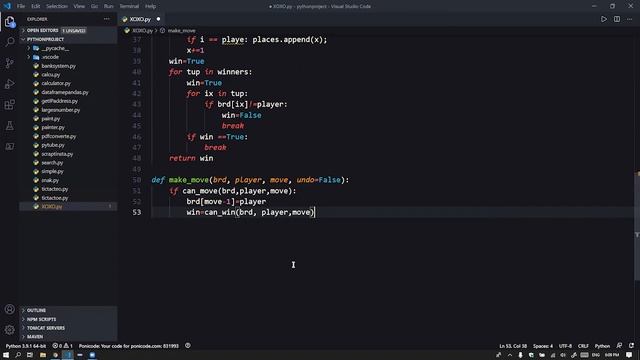Open the feedback icon in status bar
Viewport: 640px width, 360px height.
click(619, 346)
